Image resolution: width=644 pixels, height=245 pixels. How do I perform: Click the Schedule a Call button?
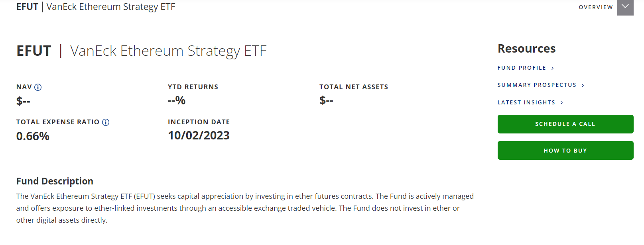coord(565,124)
